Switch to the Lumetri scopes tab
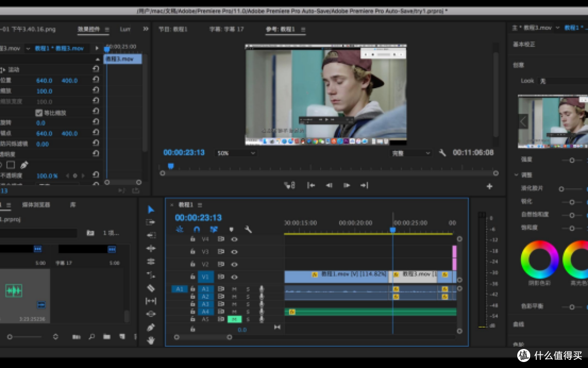588x368 pixels. click(x=125, y=29)
